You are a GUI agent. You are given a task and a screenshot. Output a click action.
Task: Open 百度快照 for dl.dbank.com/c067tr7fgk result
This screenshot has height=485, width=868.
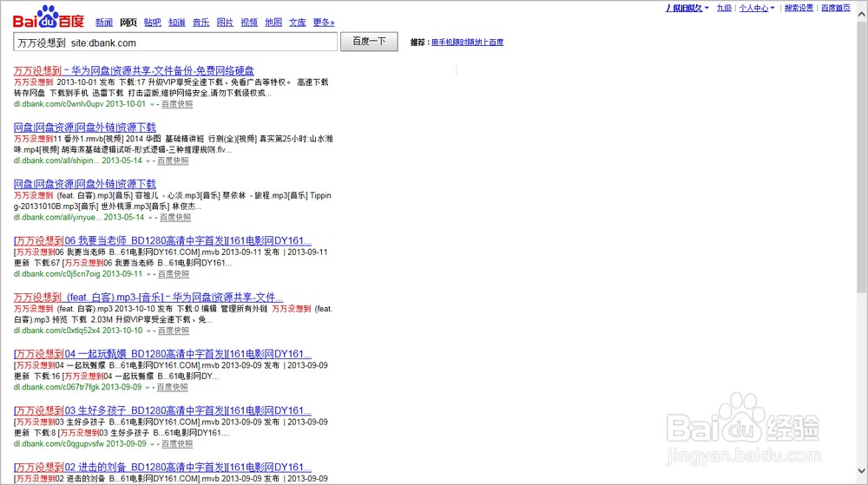pyautogui.click(x=172, y=387)
